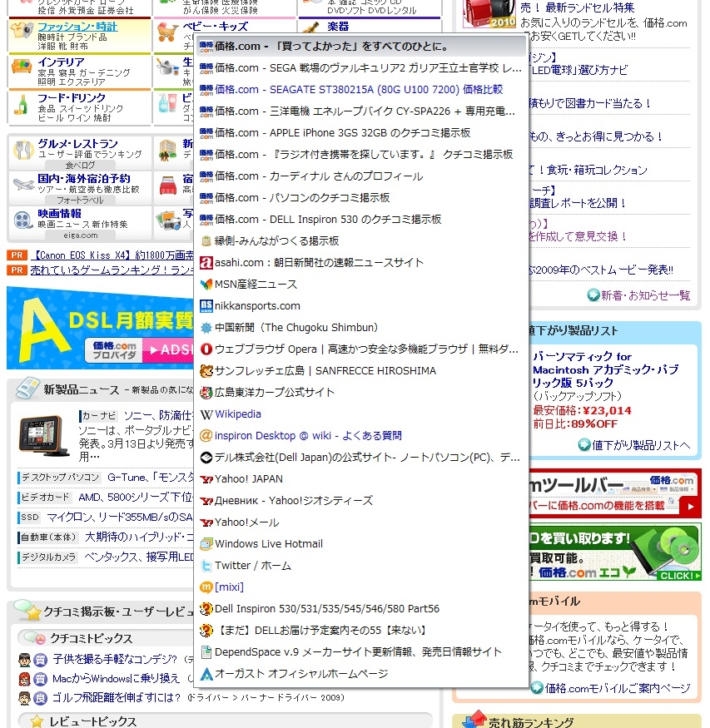Open 自動車(本体) ハイブリッド news headline
Image resolution: width=710 pixels, height=728 pixels.
point(139,537)
